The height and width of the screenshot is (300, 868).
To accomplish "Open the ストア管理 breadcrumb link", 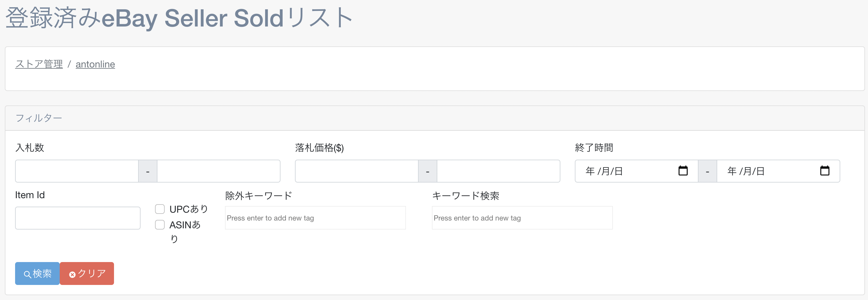I will 39,64.
